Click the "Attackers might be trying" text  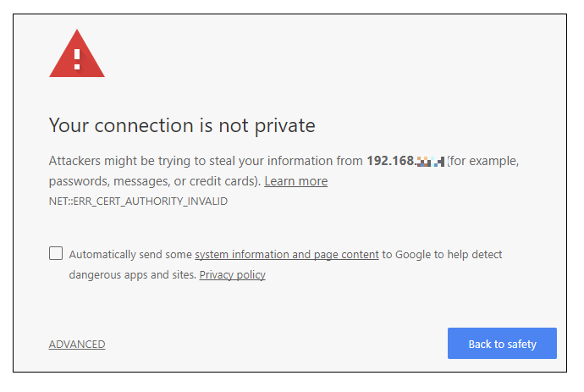click(118, 161)
